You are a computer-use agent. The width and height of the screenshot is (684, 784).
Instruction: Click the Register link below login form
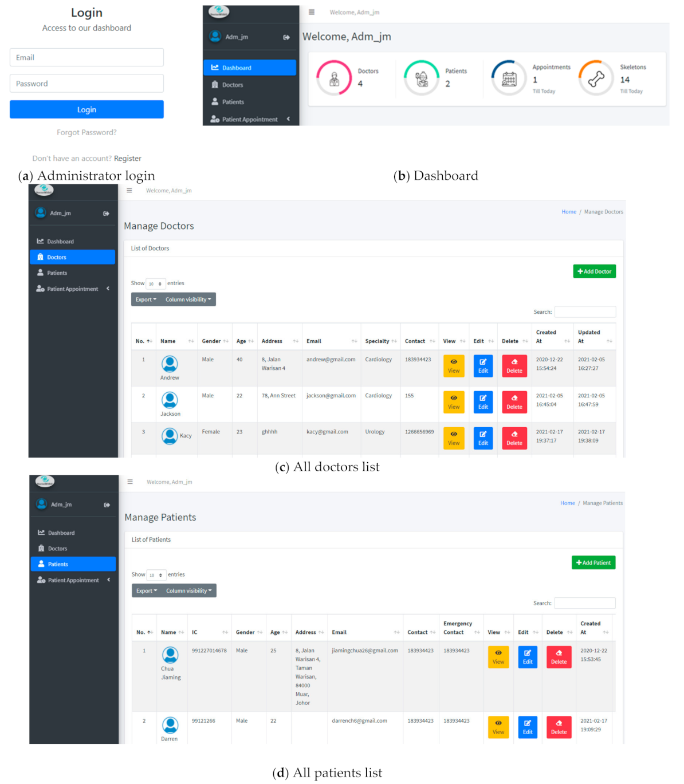[127, 159]
